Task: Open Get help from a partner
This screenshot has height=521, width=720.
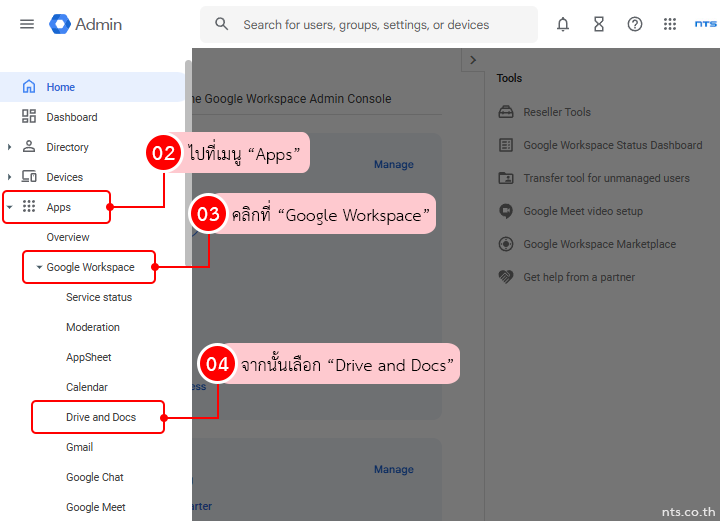Action: point(579,277)
